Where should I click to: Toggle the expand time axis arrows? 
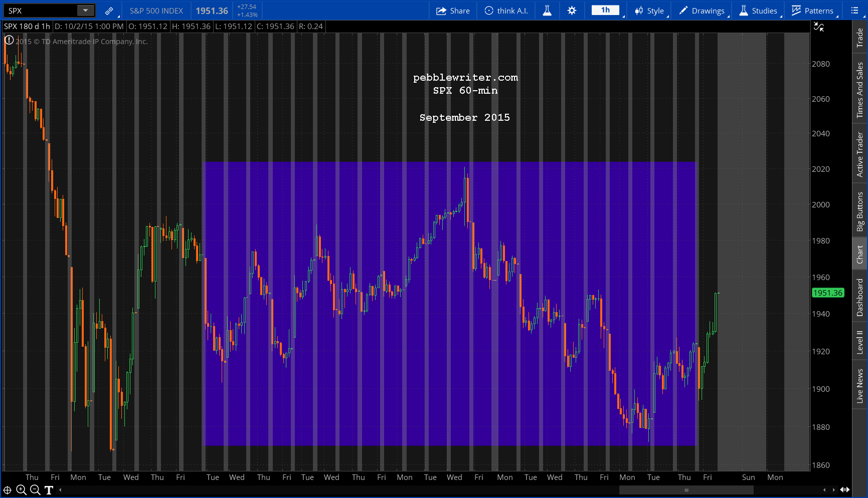click(x=844, y=489)
